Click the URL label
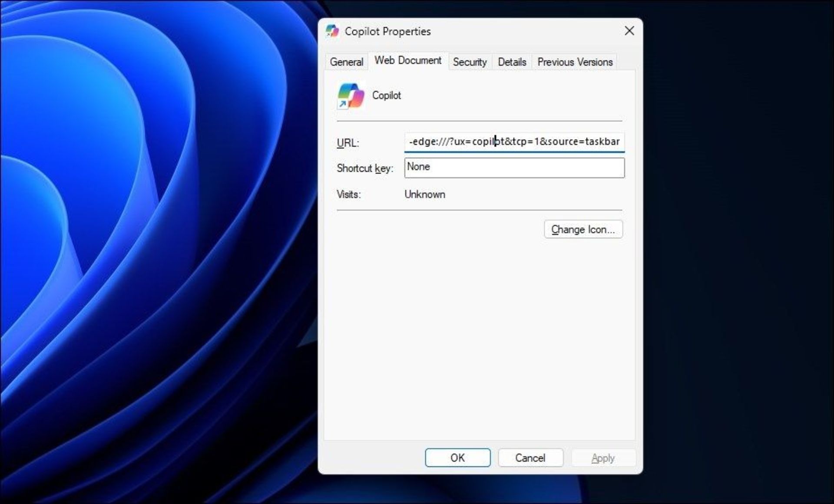This screenshot has width=834, height=504. pos(347,143)
